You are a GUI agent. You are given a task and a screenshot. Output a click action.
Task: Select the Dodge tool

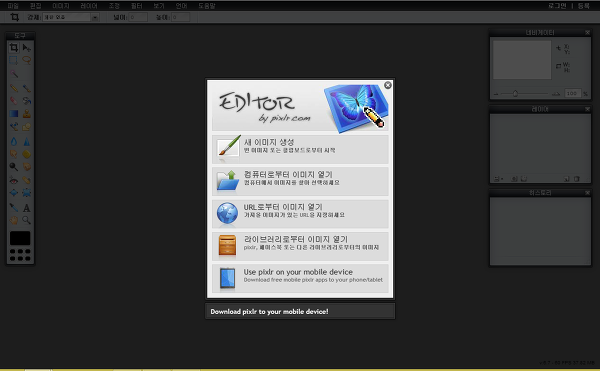coord(14,167)
